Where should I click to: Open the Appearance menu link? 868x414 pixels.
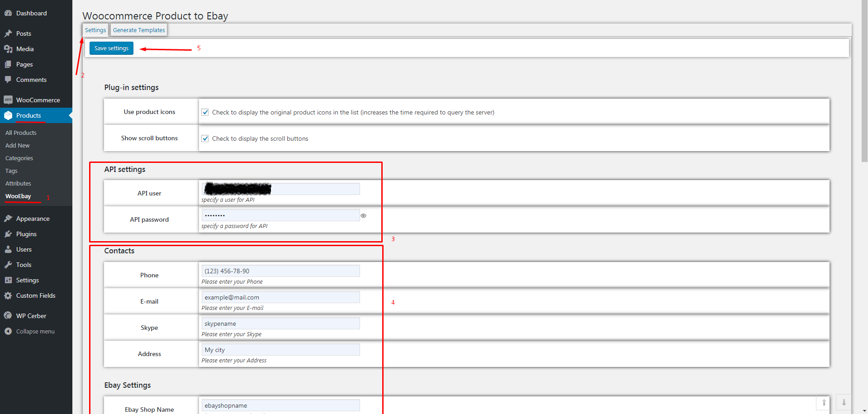tap(33, 219)
